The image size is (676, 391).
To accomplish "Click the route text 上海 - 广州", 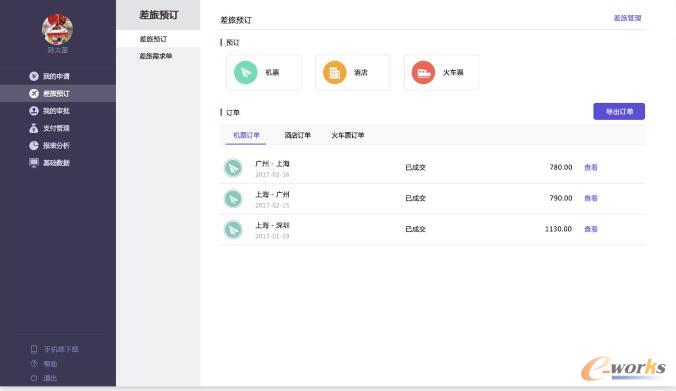I will point(272,194).
